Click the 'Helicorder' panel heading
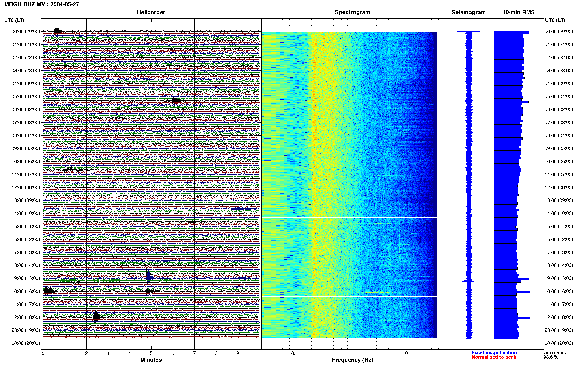The image size is (588, 368). click(x=151, y=12)
